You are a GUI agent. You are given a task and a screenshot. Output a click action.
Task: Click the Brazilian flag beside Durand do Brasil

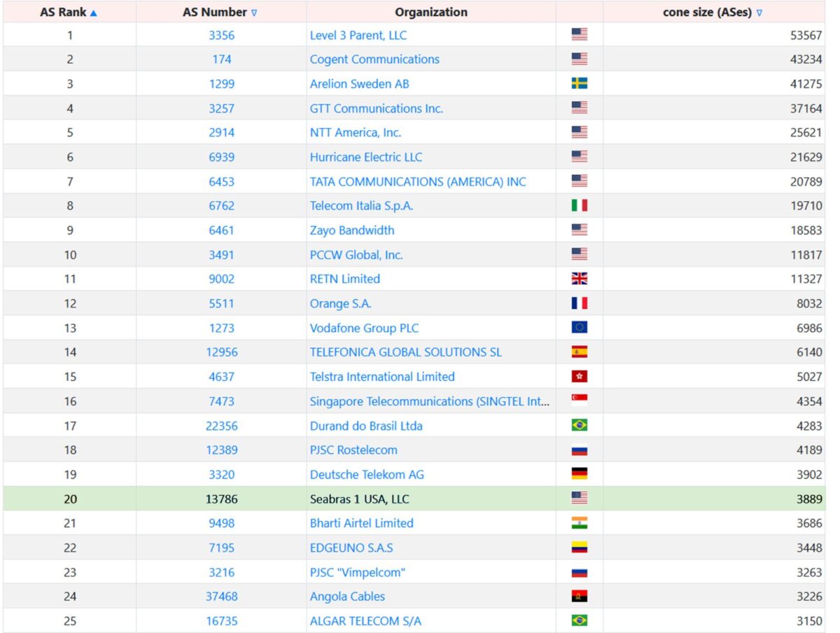[x=580, y=425]
